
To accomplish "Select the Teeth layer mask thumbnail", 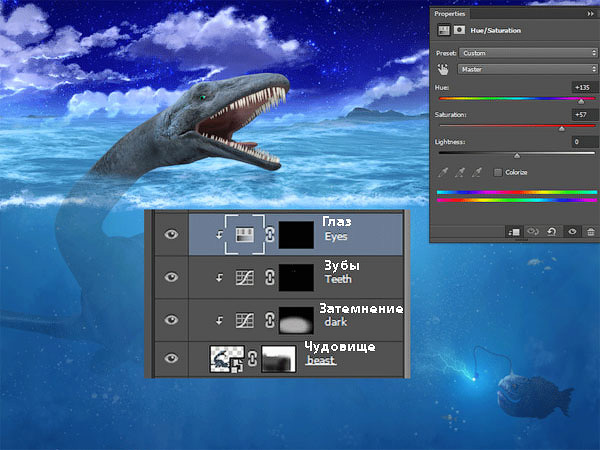I will pyautogui.click(x=296, y=277).
